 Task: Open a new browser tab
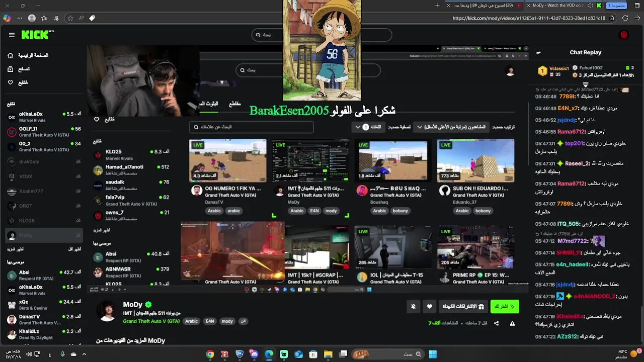(437, 6)
